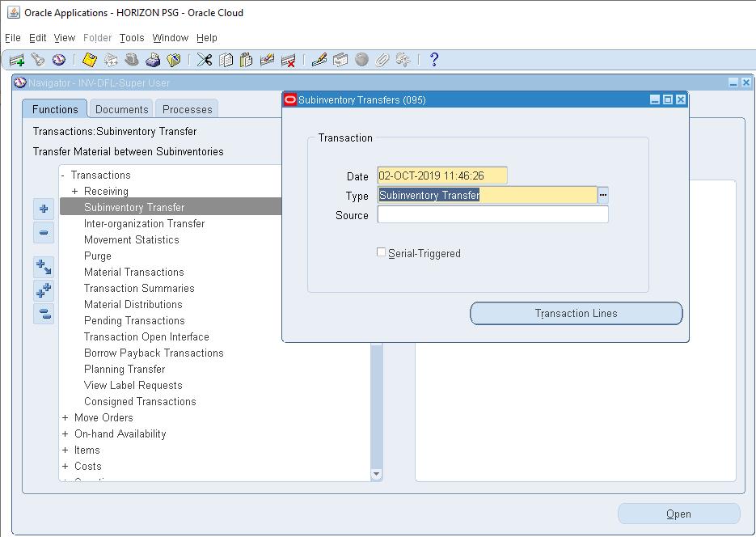Click the Folder Tools toolbar icon
756x537 pixels.
tap(172, 59)
